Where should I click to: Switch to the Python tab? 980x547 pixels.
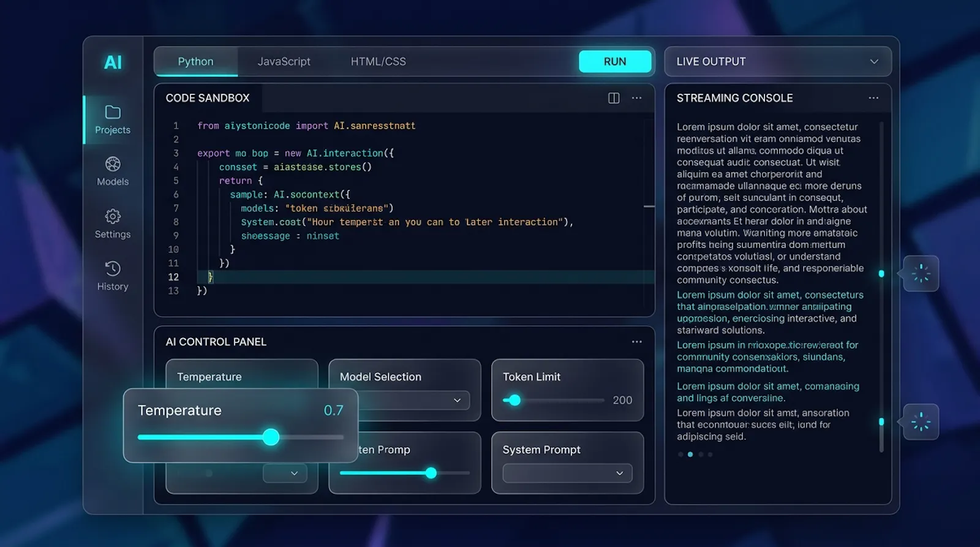[195, 61]
